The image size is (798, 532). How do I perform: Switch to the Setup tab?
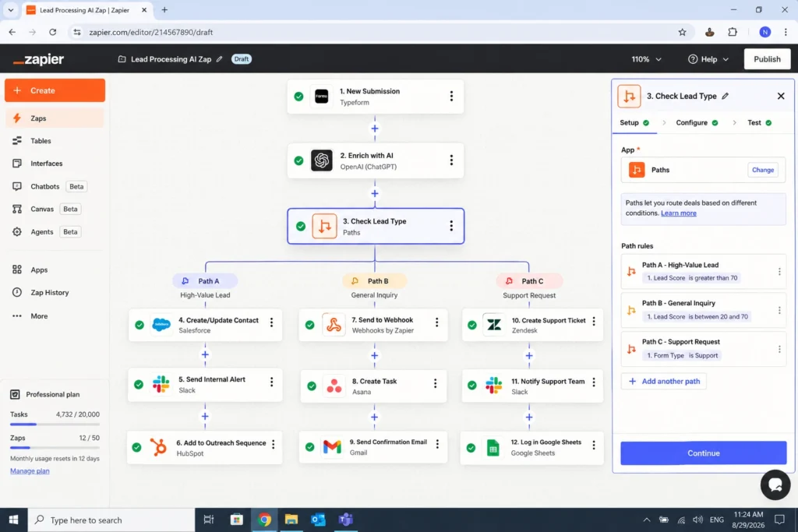click(x=634, y=122)
